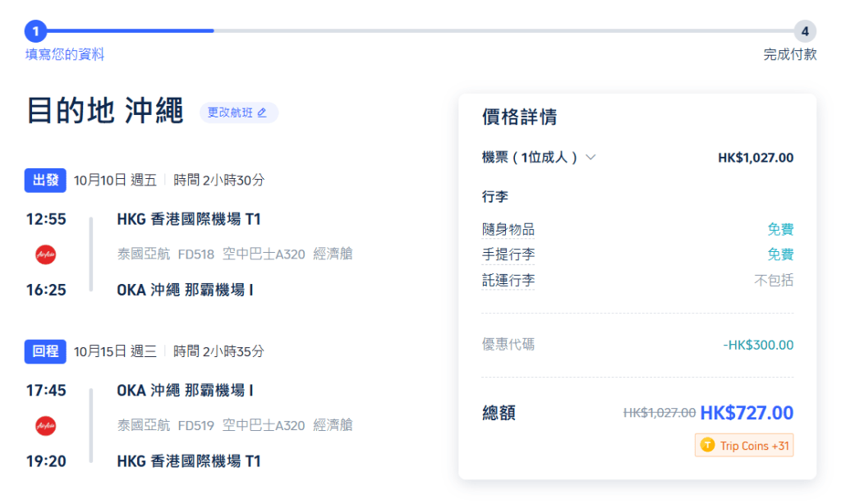Click the AirAsia logo on return flight
The width and height of the screenshot is (841, 504).
coord(46,425)
